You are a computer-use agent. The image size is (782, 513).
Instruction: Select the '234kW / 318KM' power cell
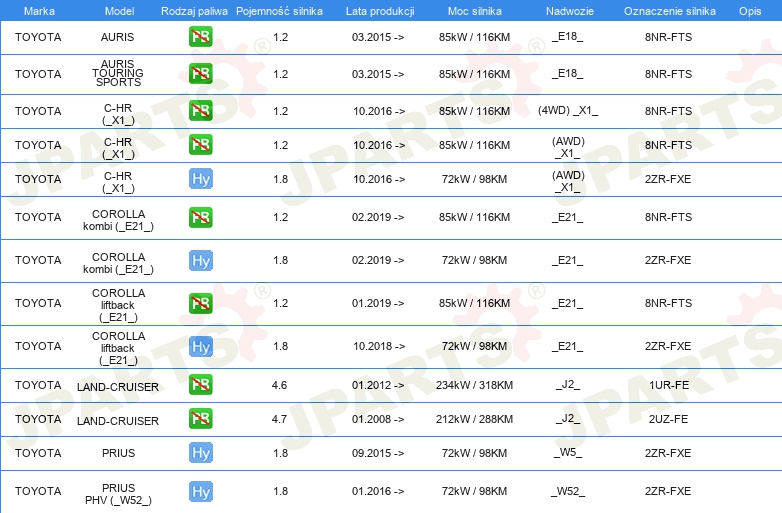(474, 385)
